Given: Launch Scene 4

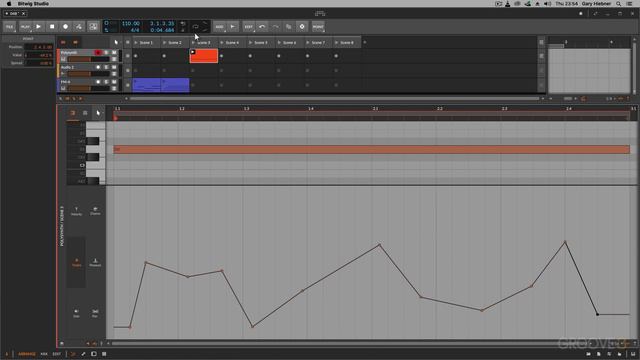Looking at the screenshot, I should click(x=222, y=42).
